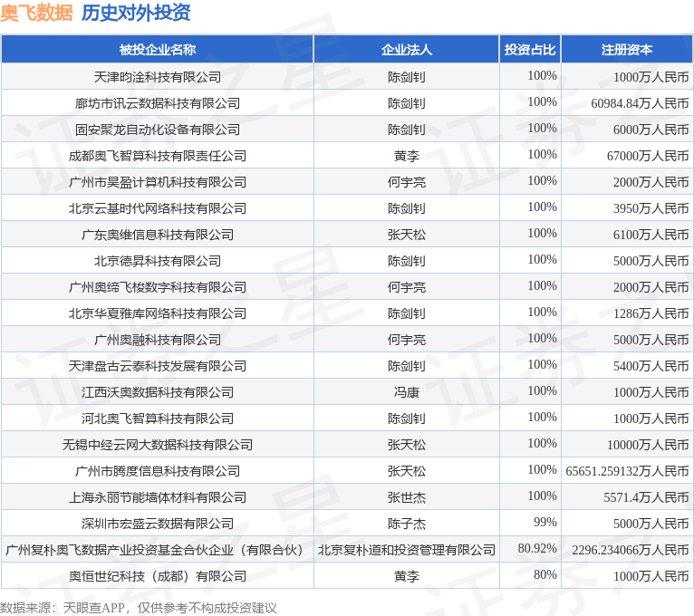
Task: Select company 深圳市宏盛云数据有限公司
Action: [158, 524]
